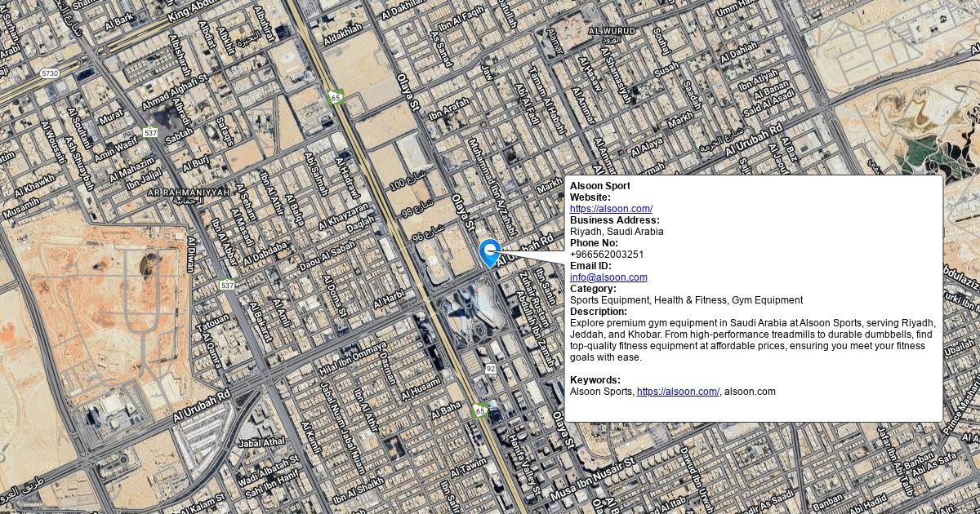The image size is (980, 514).
Task: Open the Website link https://alsoon.com/
Action: [611, 209]
